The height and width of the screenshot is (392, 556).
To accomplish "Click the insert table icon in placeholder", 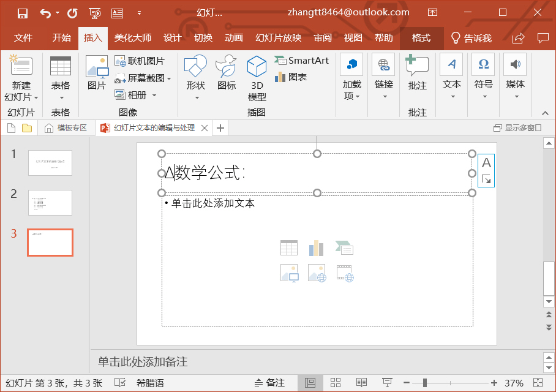I will (x=289, y=247).
